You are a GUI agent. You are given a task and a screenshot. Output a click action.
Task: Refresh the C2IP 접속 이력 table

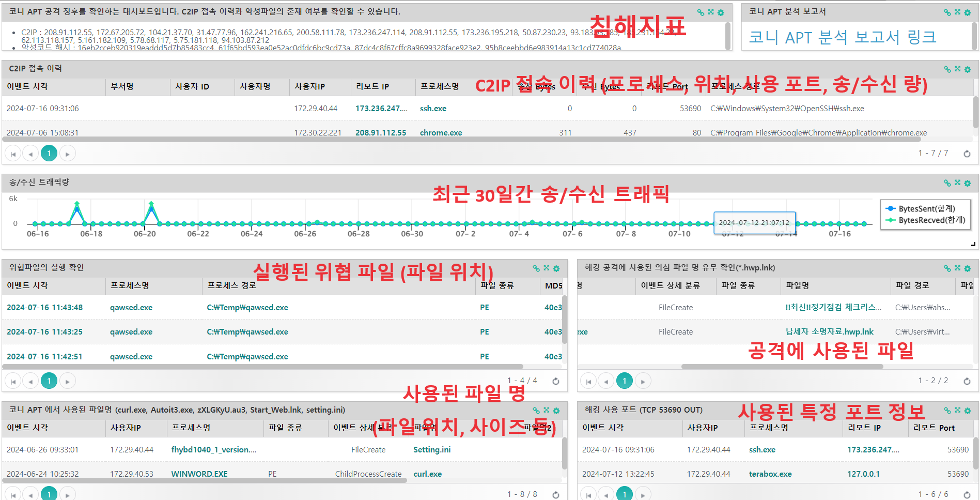point(967,154)
